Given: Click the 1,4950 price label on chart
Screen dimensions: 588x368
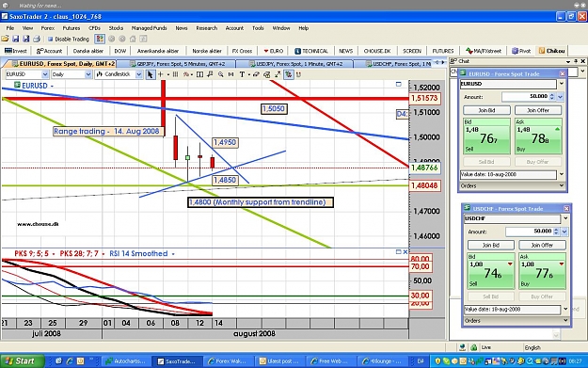Looking at the screenshot, I should pos(225,142).
